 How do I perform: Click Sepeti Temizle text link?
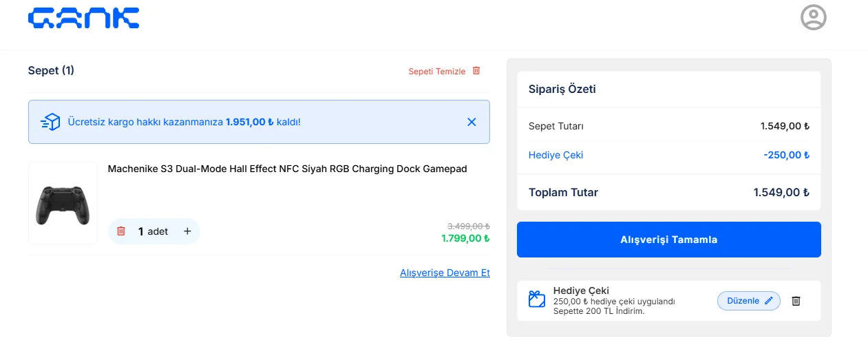436,72
